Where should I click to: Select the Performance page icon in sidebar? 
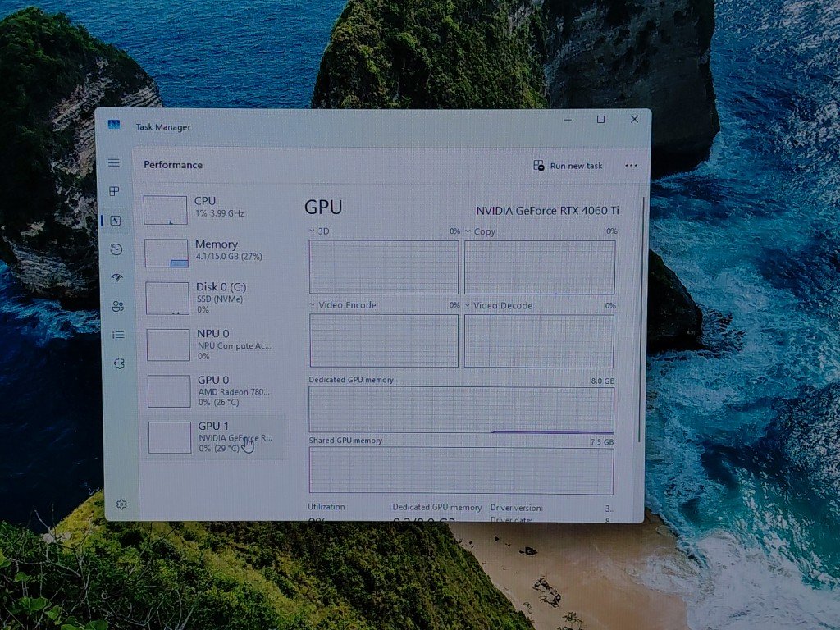click(x=116, y=221)
